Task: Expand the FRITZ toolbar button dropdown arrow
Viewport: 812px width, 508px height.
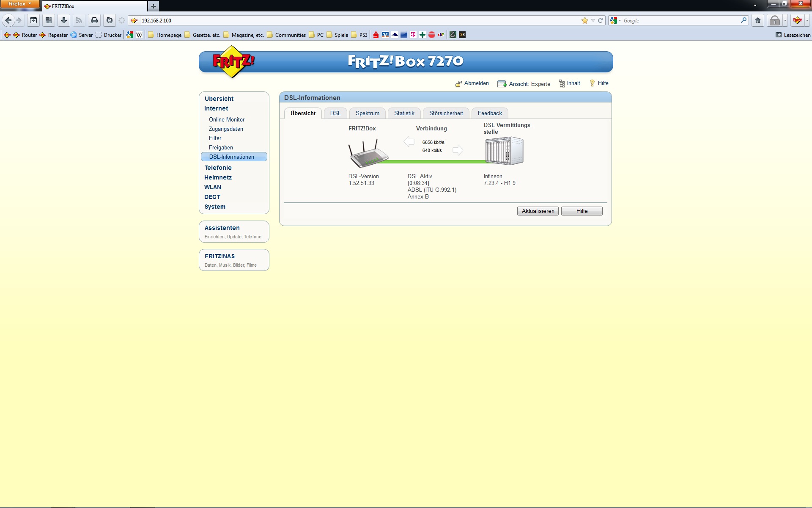Action: [807, 20]
